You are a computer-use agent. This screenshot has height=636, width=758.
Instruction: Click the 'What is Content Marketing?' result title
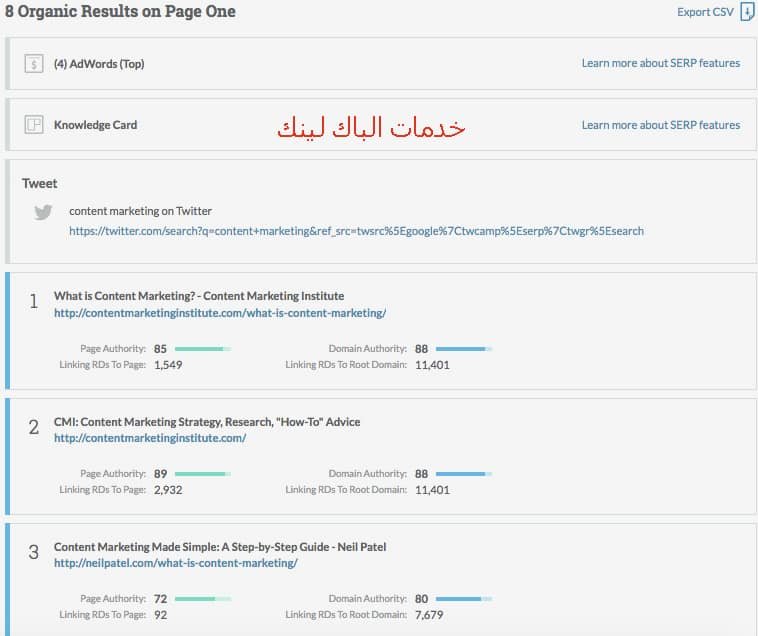tap(199, 296)
